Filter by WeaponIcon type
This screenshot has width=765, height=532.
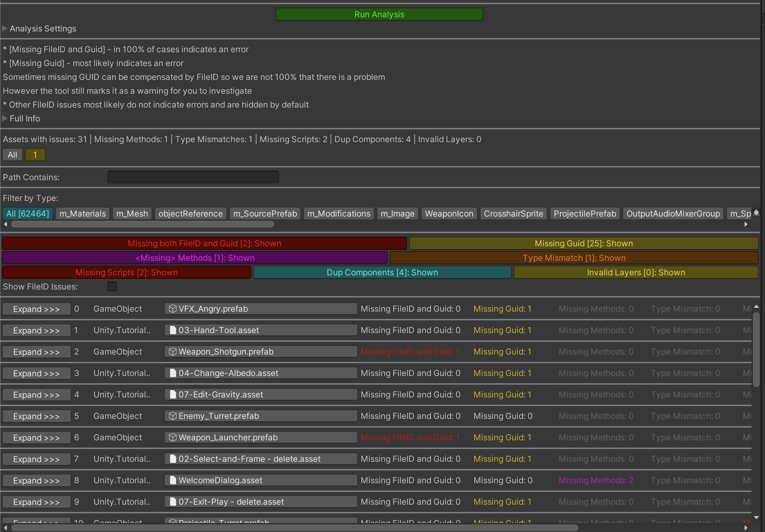tap(449, 213)
